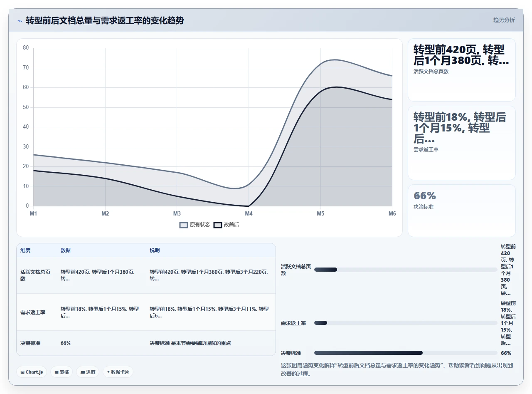The image size is (532, 394).
Task: Toggle the 改善后 legend entry
Action: click(226, 225)
